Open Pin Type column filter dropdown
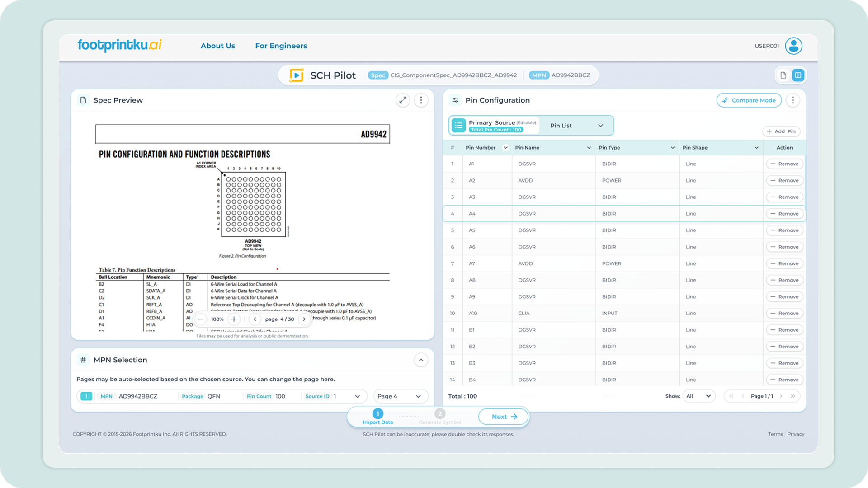The height and width of the screenshot is (488, 868). [673, 148]
